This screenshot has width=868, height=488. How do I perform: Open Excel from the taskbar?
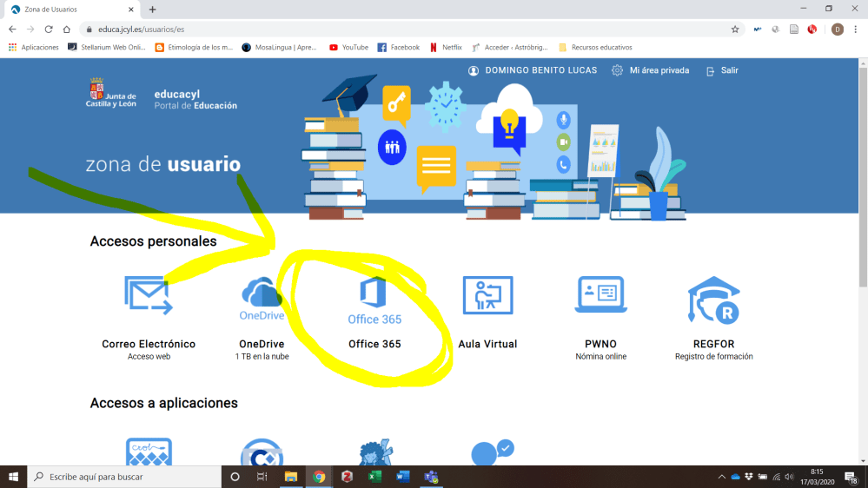click(374, 477)
